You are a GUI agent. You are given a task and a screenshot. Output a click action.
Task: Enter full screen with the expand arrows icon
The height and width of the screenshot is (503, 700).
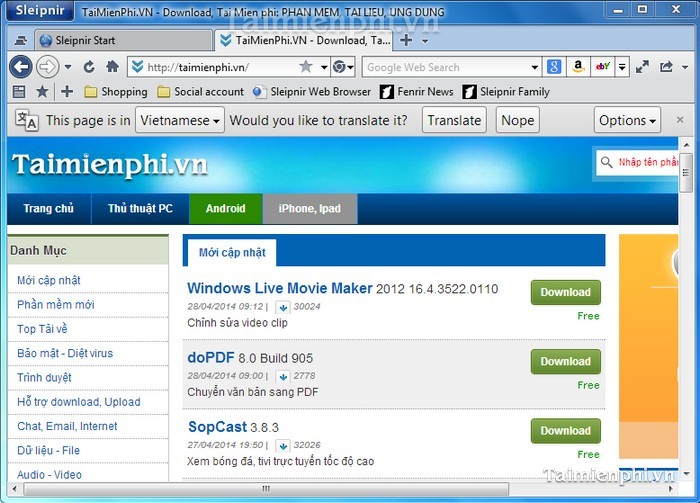(x=644, y=67)
